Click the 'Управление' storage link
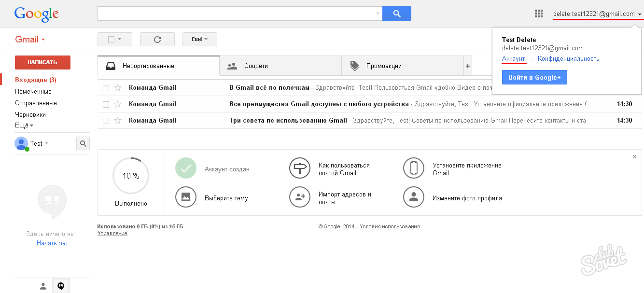This screenshot has width=644, height=293. (112, 234)
